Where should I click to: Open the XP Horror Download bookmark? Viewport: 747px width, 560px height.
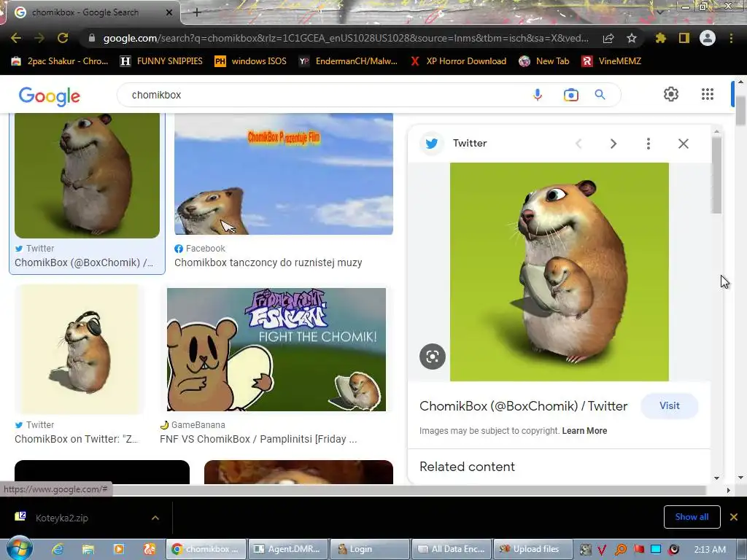458,61
